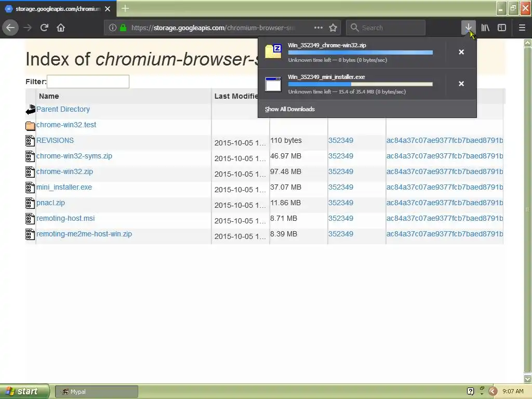Reload the current page
This screenshot has height=399, width=532.
click(44, 28)
